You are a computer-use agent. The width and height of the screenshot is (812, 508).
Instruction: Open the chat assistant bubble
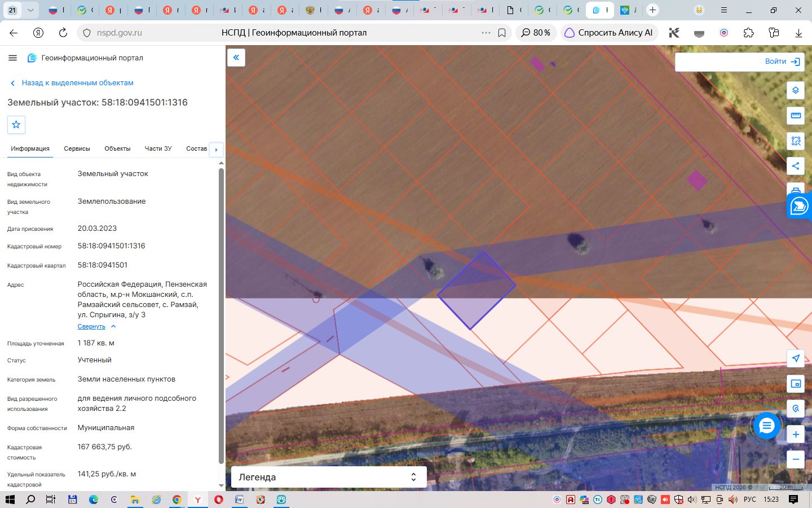pyautogui.click(x=767, y=426)
